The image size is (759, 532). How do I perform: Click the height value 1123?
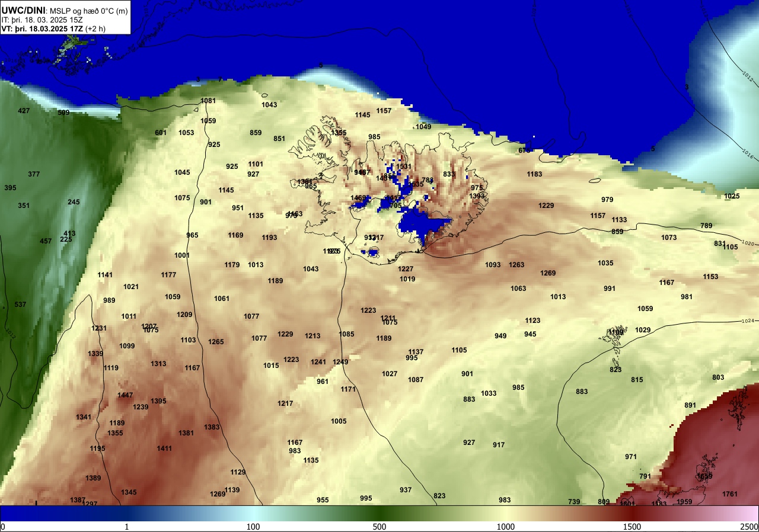532,321
